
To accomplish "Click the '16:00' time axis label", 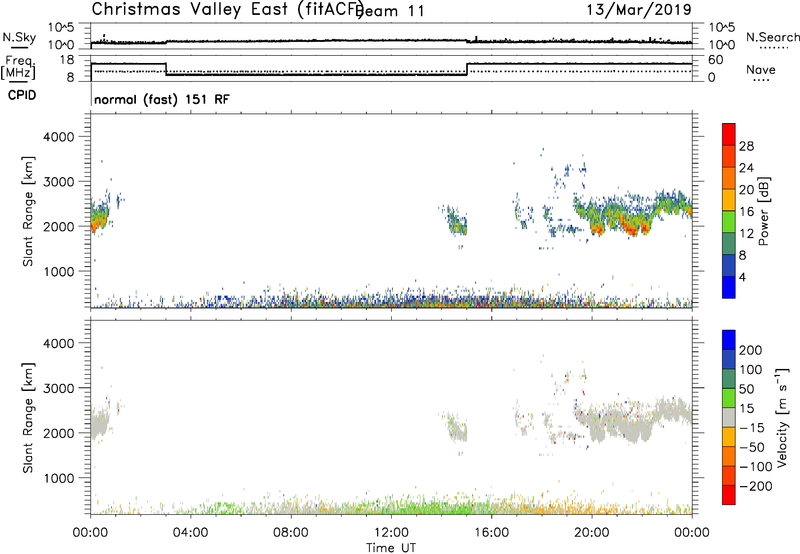I will pyautogui.click(x=491, y=533).
